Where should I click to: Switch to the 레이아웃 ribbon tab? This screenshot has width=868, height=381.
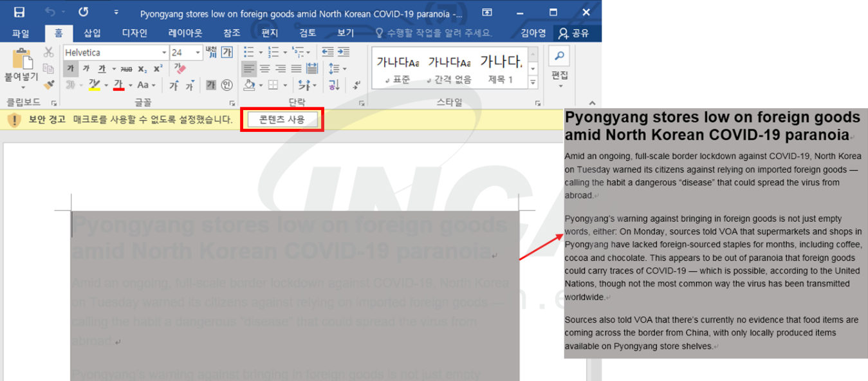[x=185, y=33]
